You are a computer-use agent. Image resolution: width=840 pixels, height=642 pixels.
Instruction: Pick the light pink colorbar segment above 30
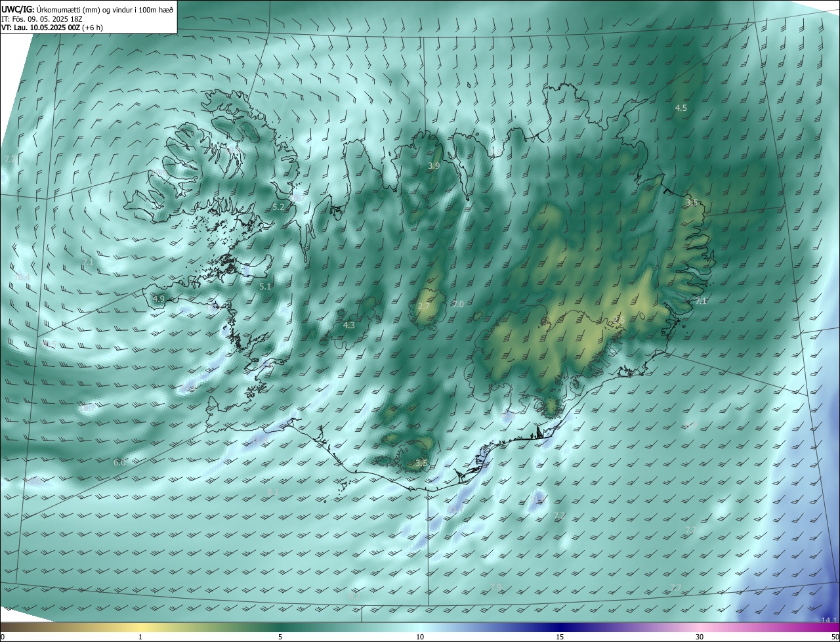pos(700,627)
